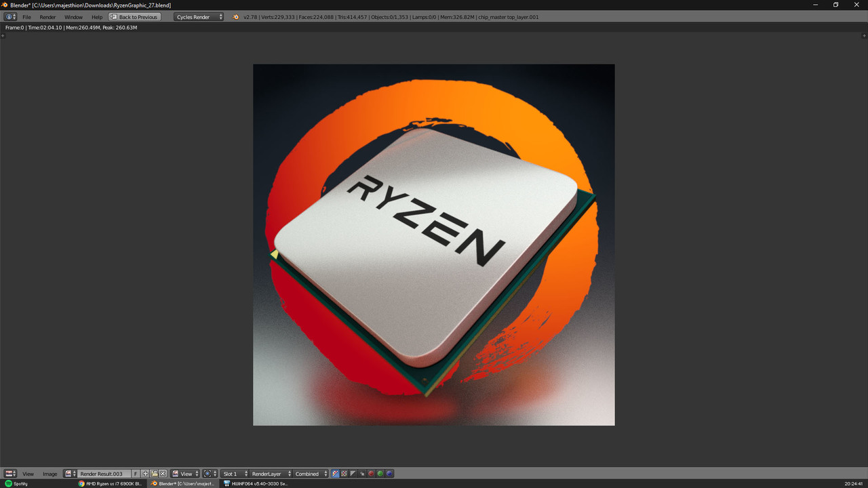Toggle Green channel display
Image resolution: width=868 pixels, height=488 pixels.
tap(380, 474)
